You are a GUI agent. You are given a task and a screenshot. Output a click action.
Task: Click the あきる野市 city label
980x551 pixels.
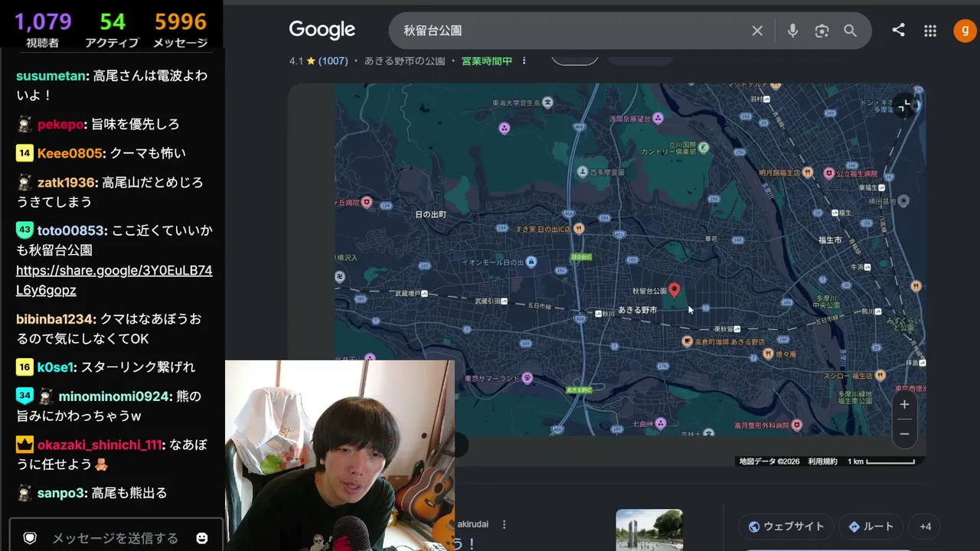(x=638, y=310)
